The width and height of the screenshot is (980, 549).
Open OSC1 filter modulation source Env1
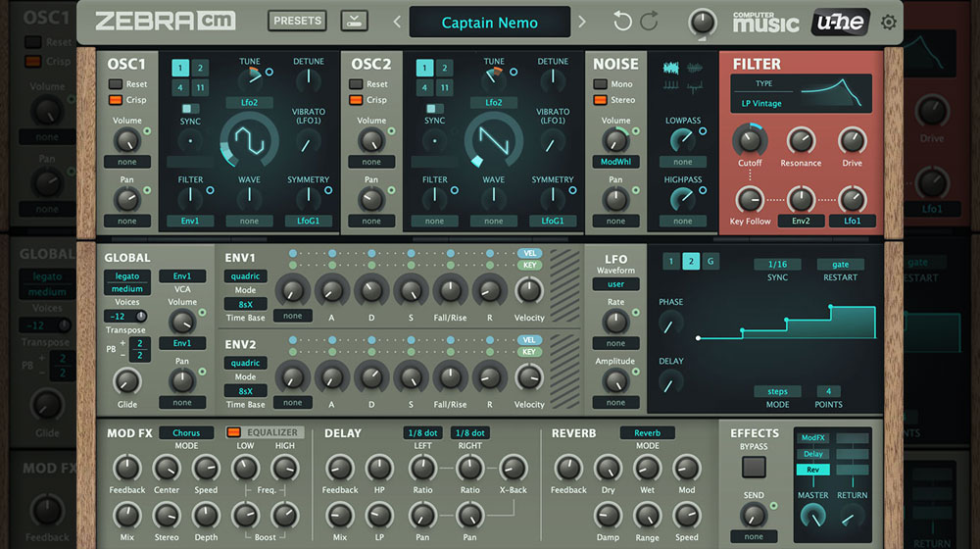[x=190, y=221]
